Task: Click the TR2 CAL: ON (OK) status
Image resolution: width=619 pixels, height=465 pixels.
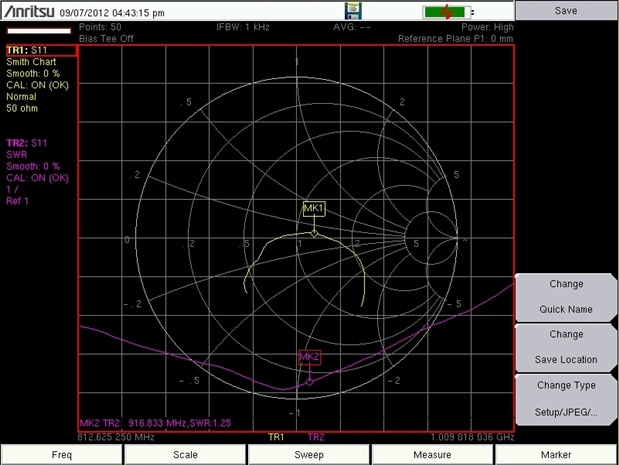Action: pyautogui.click(x=38, y=178)
